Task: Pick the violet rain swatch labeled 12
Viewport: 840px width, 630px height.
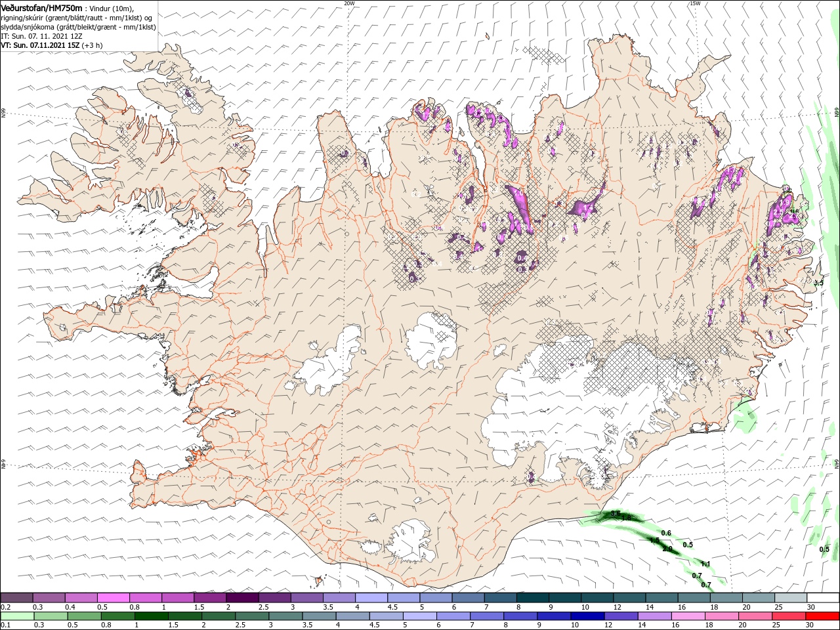Action: pyautogui.click(x=620, y=616)
